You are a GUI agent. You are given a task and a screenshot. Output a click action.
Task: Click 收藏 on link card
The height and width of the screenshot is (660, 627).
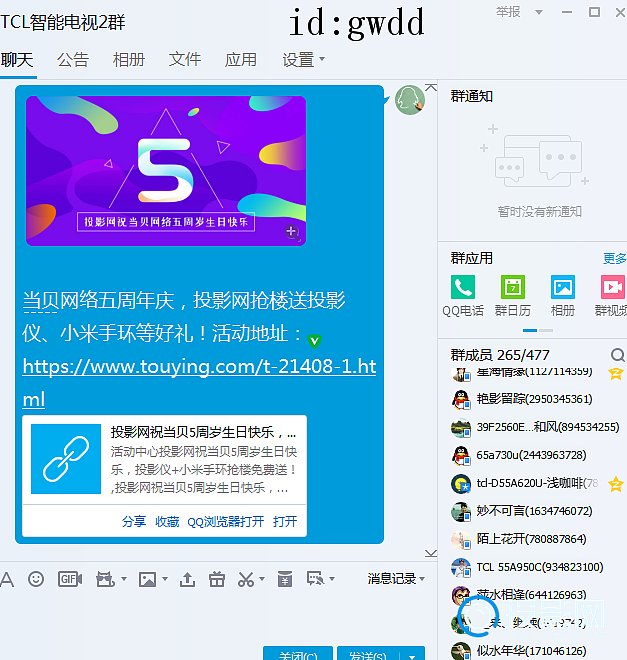click(x=167, y=522)
